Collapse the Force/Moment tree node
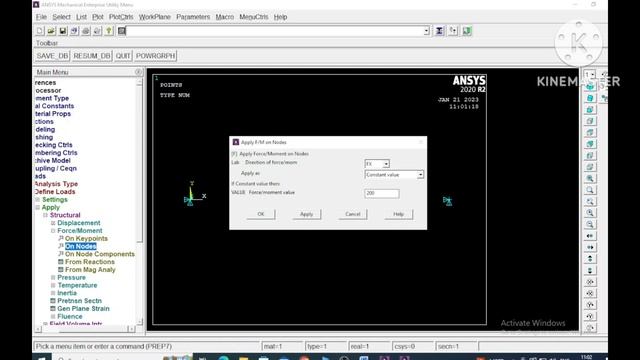Viewport: 640px width, 360px height. pyautogui.click(x=53, y=231)
